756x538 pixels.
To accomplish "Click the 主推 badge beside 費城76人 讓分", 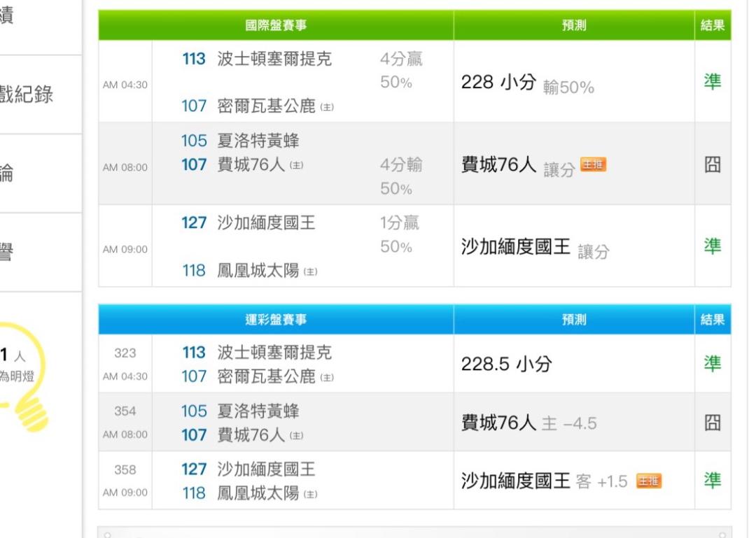I will click(593, 165).
